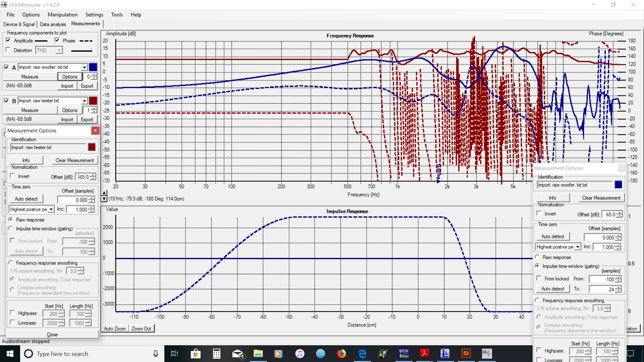The image size is (644, 362).
Task: Open the THD distortion type dropdown
Action: coord(59,50)
